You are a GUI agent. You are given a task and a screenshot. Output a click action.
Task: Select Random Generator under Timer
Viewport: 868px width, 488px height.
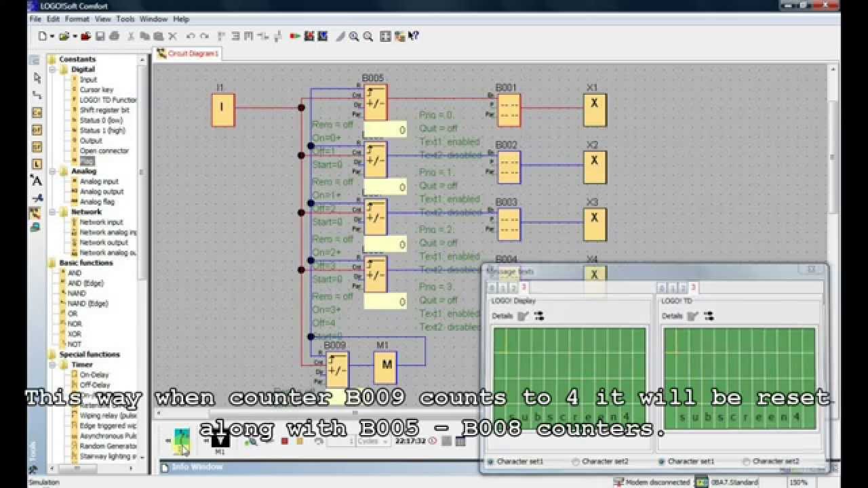tap(108, 446)
